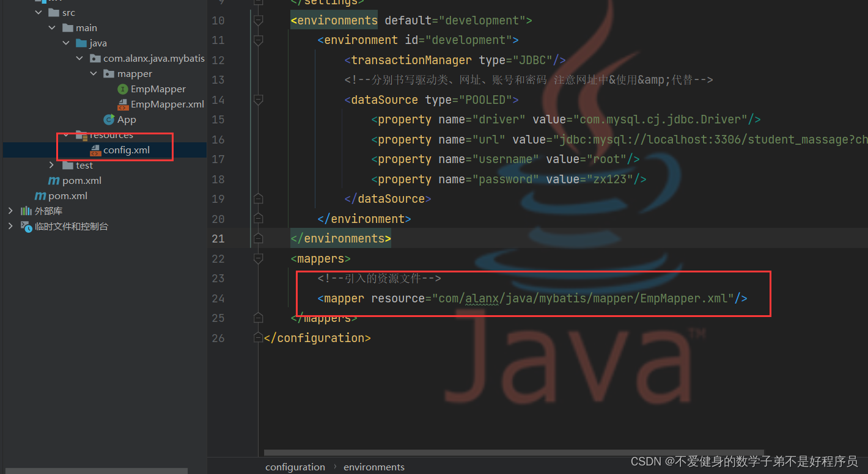Open EmpMapper interface in project tree
This screenshot has height=474, width=868.
(x=158, y=89)
